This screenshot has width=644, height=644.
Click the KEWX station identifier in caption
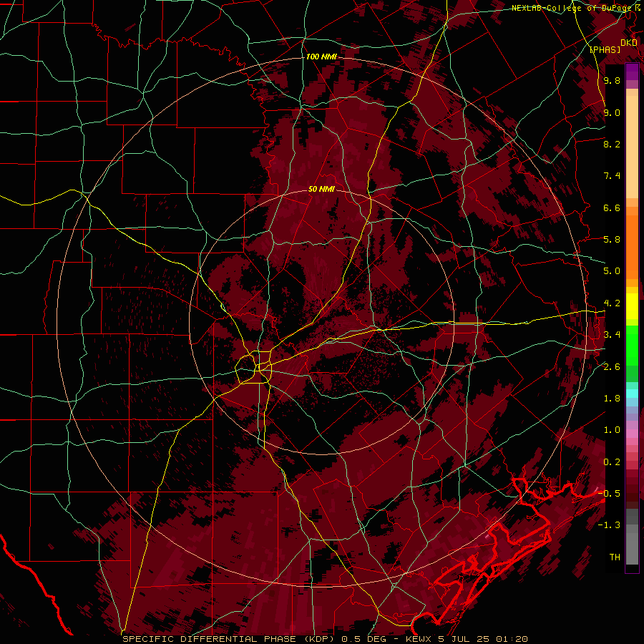[419, 639]
